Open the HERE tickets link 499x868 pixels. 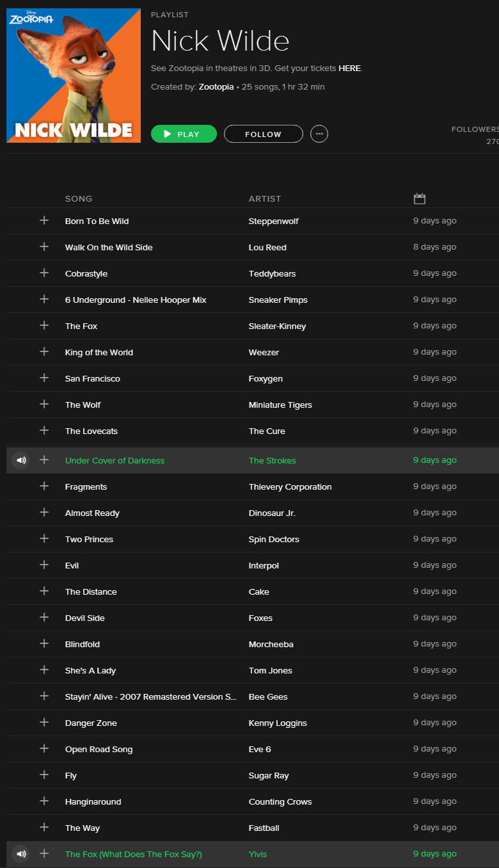pyautogui.click(x=349, y=68)
